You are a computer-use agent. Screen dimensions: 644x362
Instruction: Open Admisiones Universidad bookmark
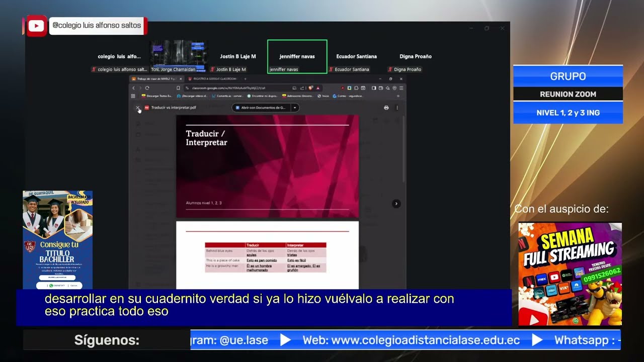tap(299, 96)
